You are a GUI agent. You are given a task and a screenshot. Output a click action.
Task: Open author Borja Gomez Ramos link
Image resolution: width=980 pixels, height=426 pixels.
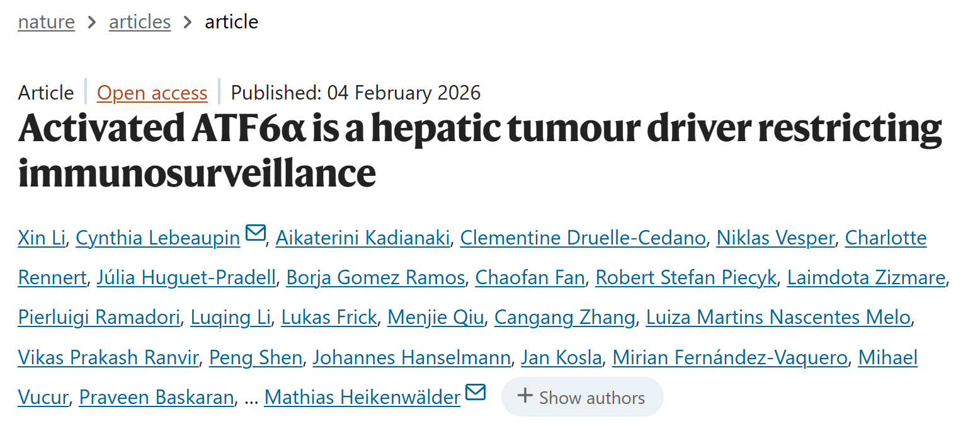[x=375, y=278]
